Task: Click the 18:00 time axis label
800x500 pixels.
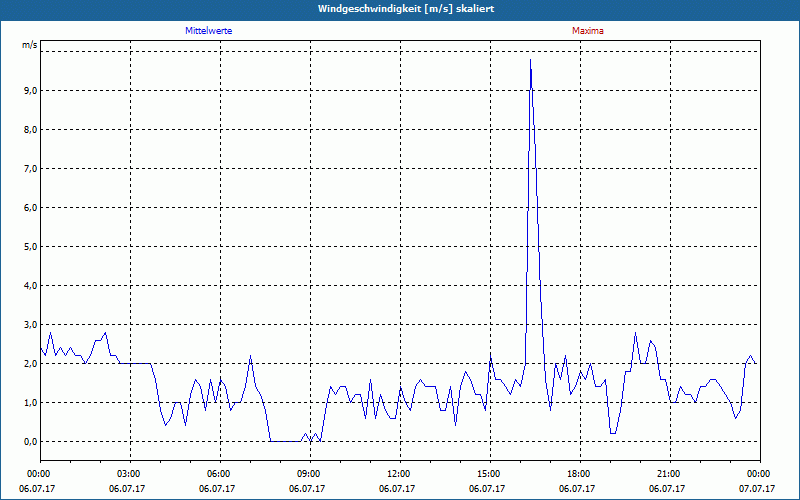Action: pos(580,474)
